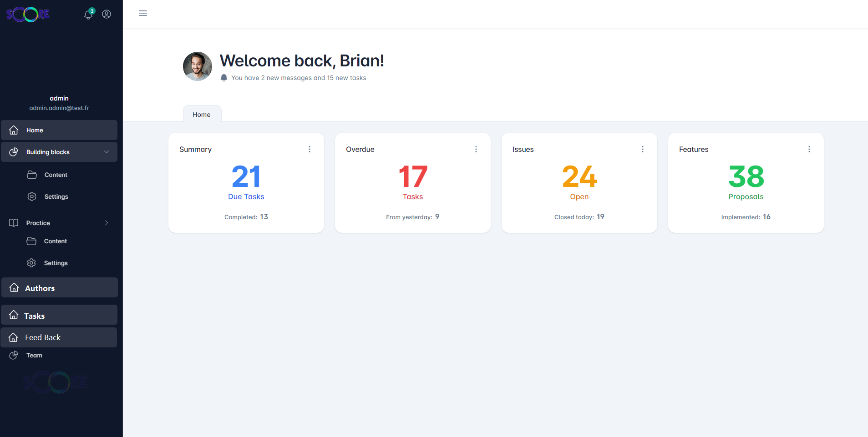
Task: Toggle sidebar with hamburger menu icon
Action: (143, 14)
